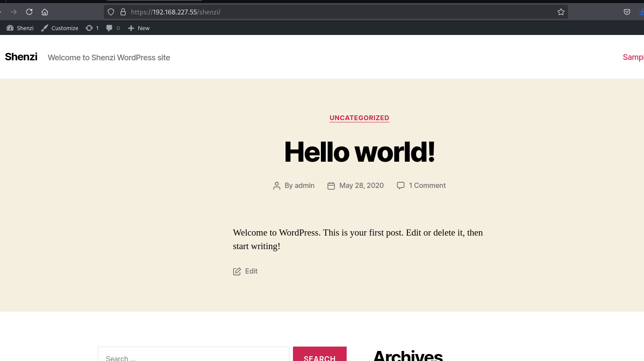Viewport: 644px width, 361px height.
Task: Open the Hello world! post title
Action: (359, 152)
